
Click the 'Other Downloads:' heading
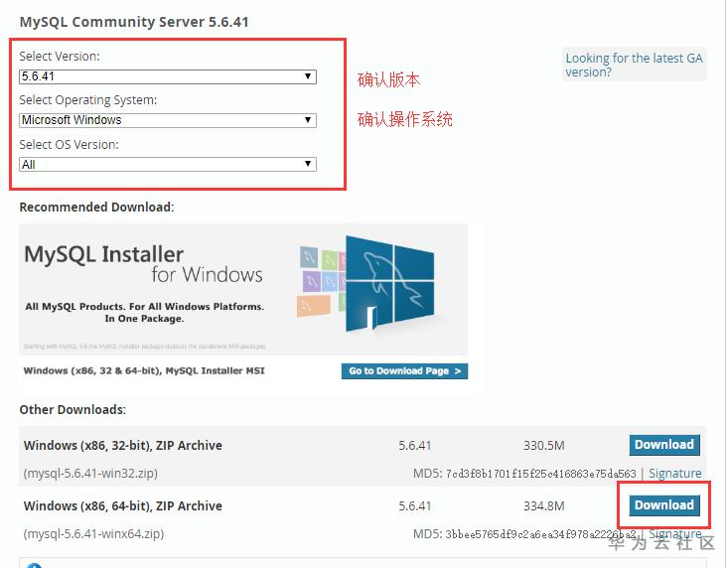pos(73,410)
